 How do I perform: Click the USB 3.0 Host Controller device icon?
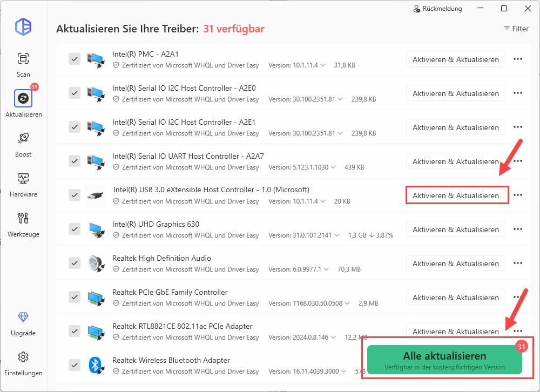(x=96, y=195)
